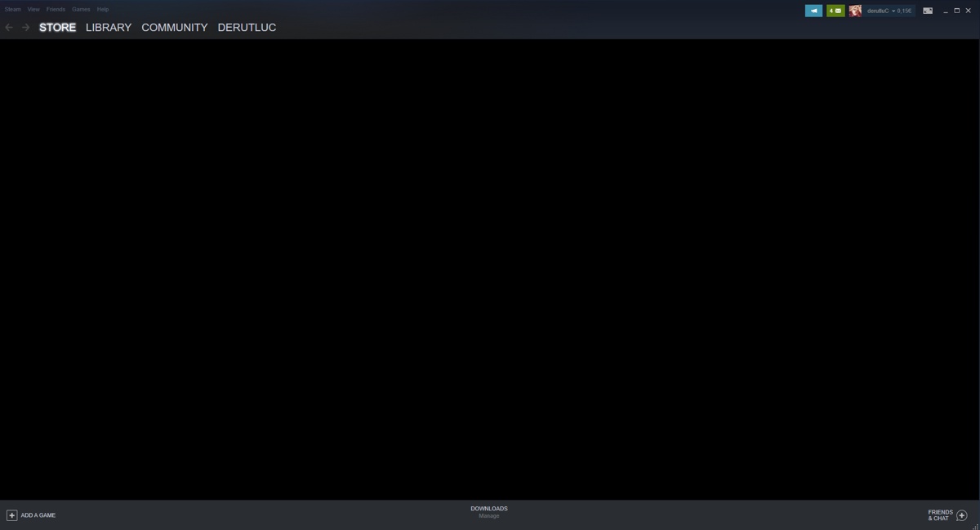Click the user avatar picture

coord(855,11)
